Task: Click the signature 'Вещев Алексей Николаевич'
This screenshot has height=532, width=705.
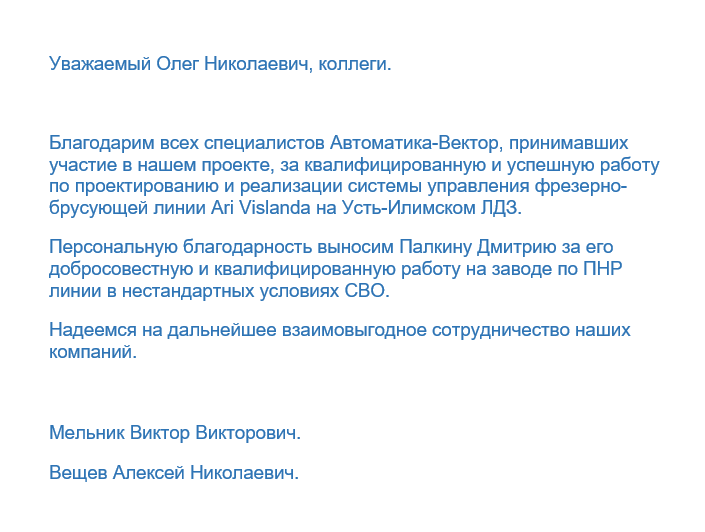Action: pyautogui.click(x=172, y=473)
